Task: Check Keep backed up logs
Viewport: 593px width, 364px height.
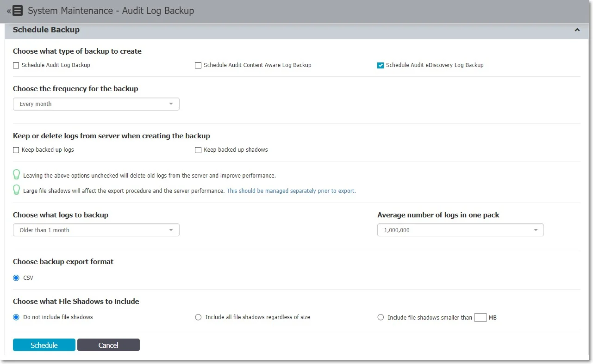Action: [x=16, y=150]
